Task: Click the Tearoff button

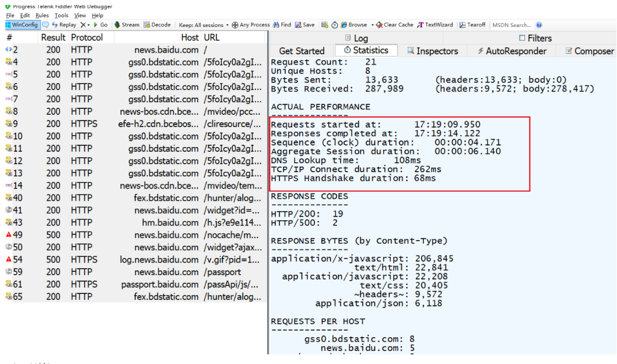Action: [x=473, y=25]
